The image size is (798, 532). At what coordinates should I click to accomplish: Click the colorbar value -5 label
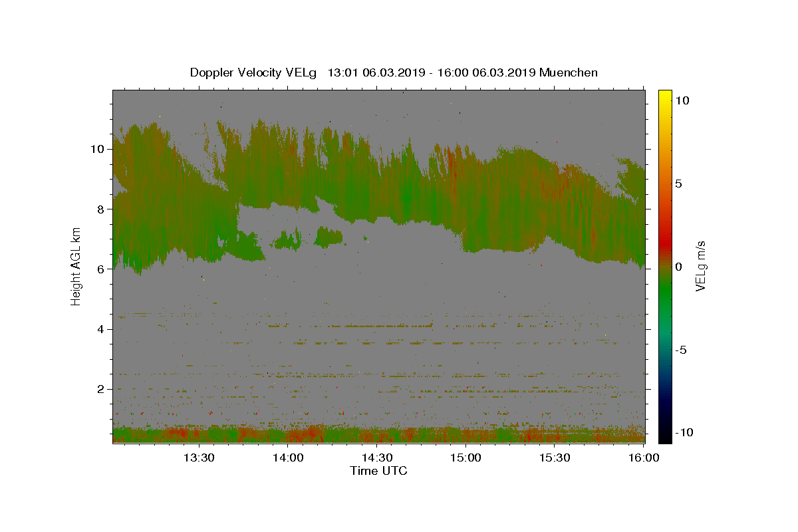(682, 350)
